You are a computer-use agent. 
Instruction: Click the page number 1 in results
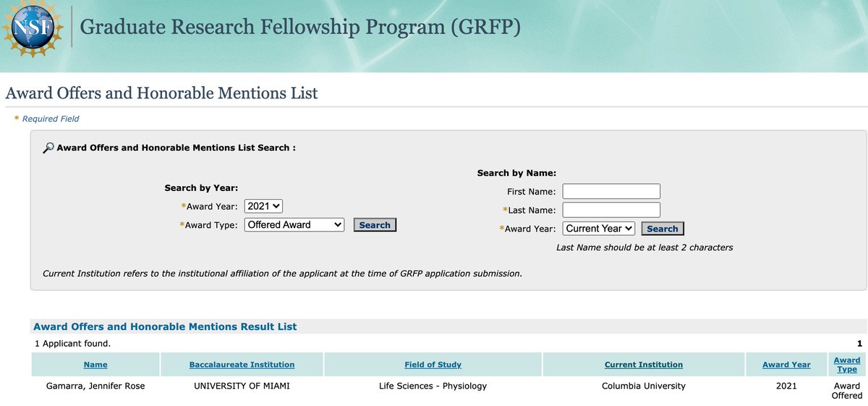click(859, 343)
